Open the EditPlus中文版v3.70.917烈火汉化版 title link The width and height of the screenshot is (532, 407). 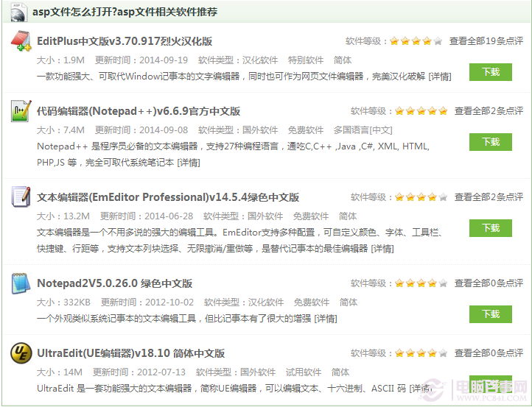(125, 41)
